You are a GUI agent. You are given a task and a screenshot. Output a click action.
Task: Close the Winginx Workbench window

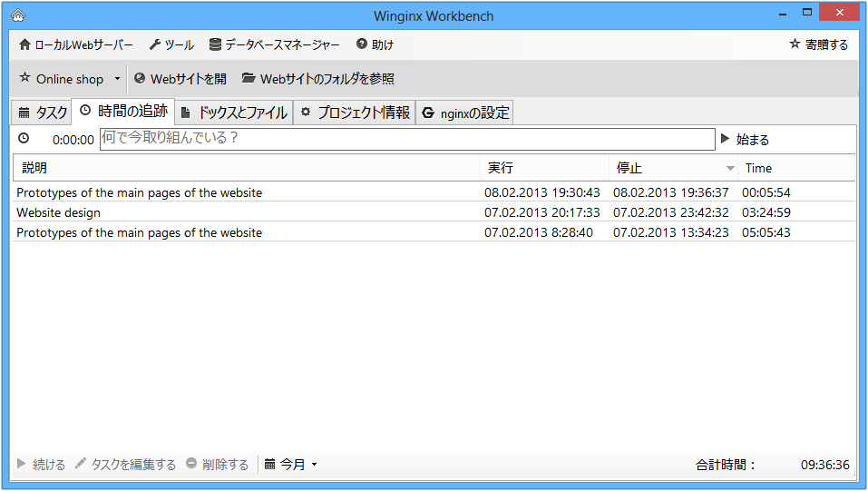839,12
